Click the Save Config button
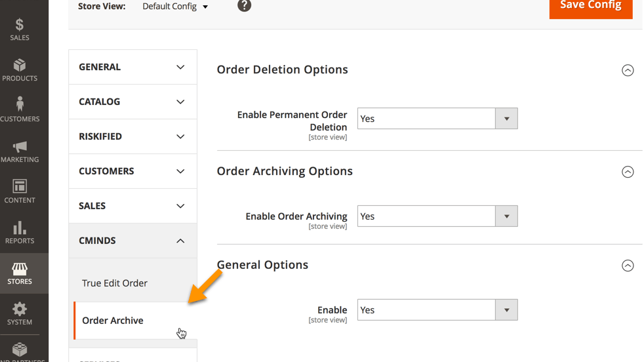 (x=590, y=7)
